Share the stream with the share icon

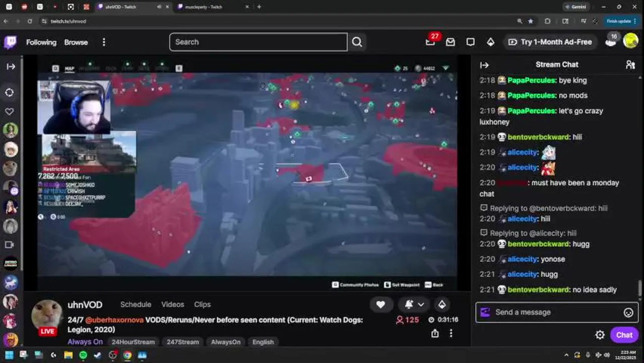tap(435, 333)
